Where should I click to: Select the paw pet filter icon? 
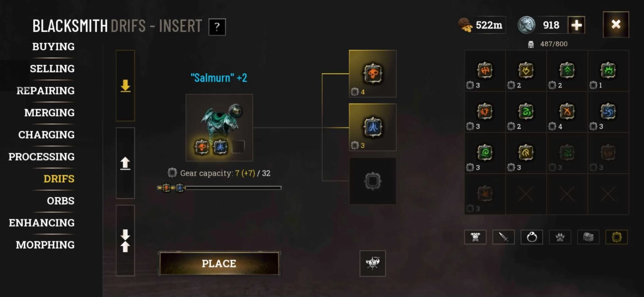(560, 237)
